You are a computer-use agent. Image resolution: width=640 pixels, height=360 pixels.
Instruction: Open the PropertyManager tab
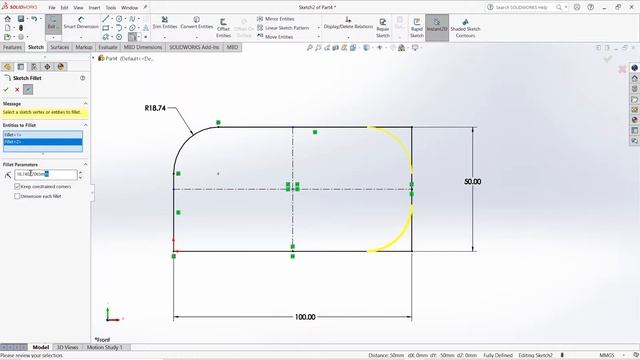pyautogui.click(x=21, y=67)
